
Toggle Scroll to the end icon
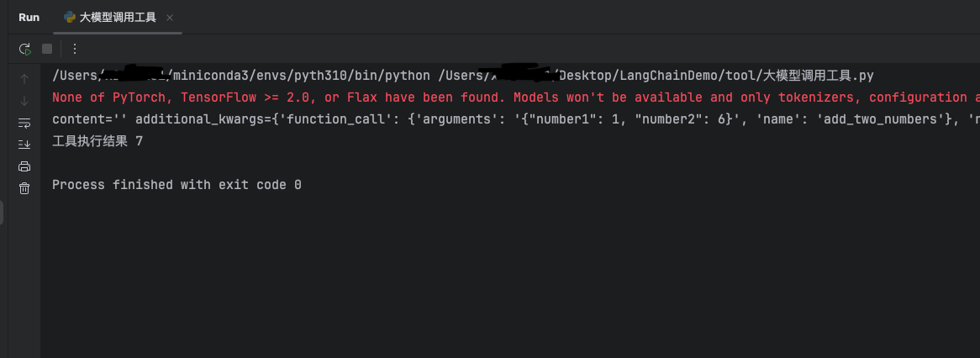pyautogui.click(x=24, y=145)
